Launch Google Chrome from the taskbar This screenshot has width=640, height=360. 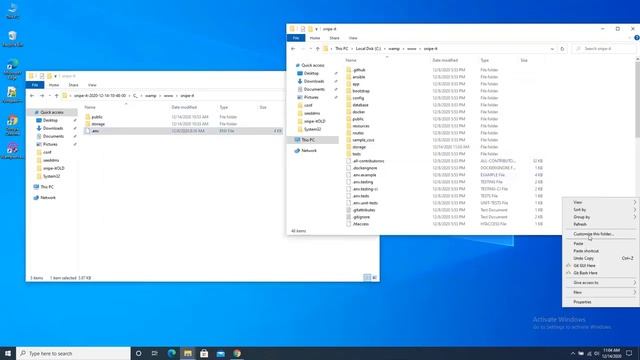[237, 353]
